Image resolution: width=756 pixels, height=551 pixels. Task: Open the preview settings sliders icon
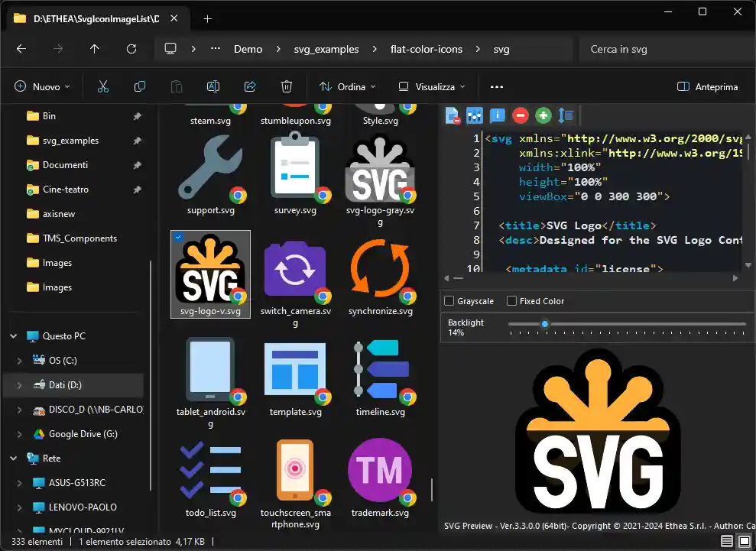[475, 115]
